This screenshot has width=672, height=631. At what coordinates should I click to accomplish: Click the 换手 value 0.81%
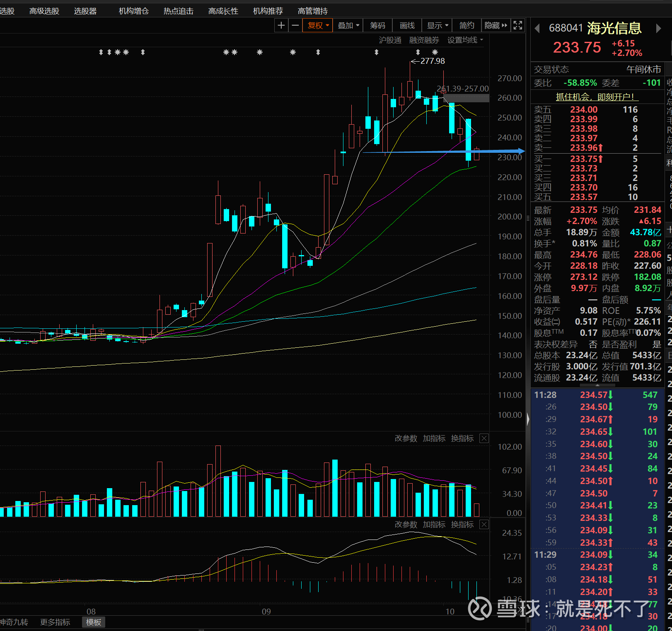pyautogui.click(x=585, y=243)
